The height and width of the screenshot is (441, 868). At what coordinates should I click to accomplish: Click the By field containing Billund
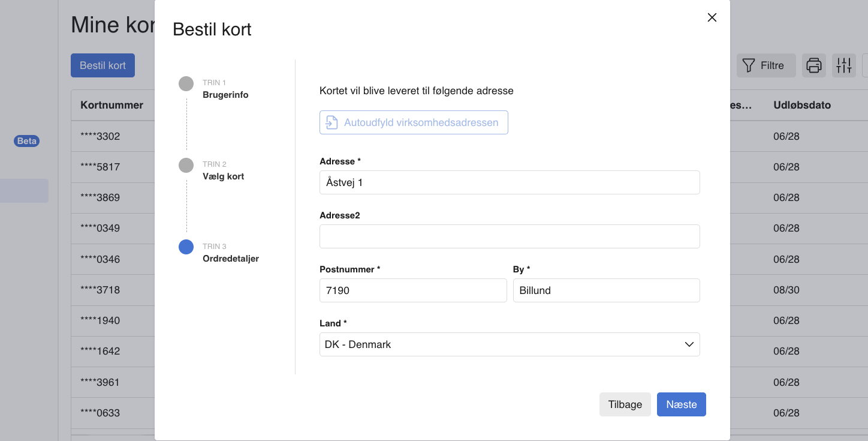[606, 290]
